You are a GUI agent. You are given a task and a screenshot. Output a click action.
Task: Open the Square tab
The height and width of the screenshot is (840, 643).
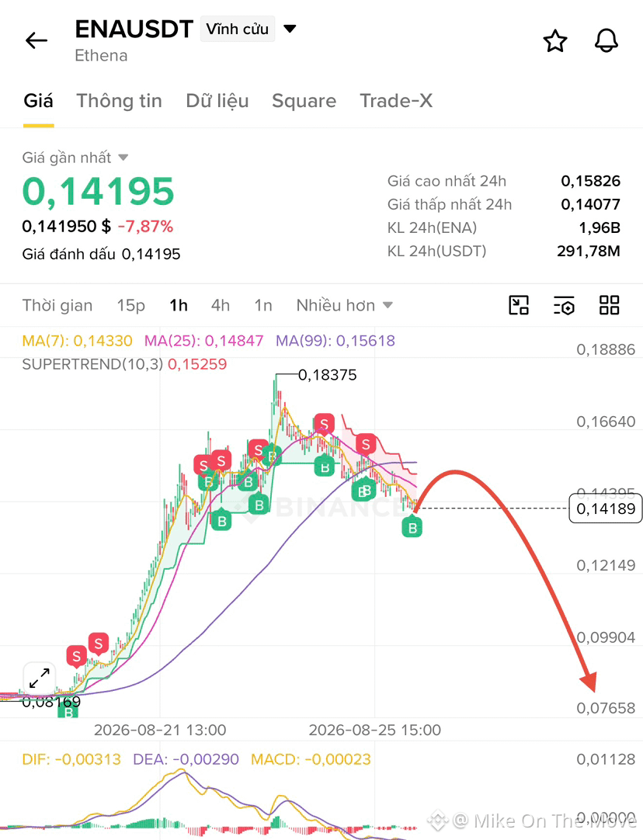pyautogui.click(x=304, y=101)
